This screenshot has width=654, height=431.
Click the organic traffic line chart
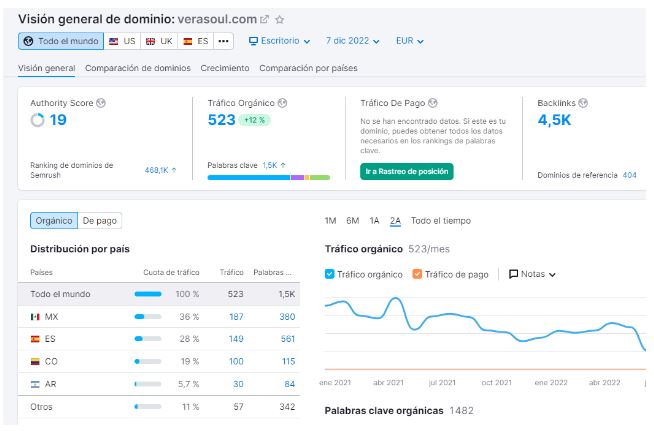[x=485, y=325]
